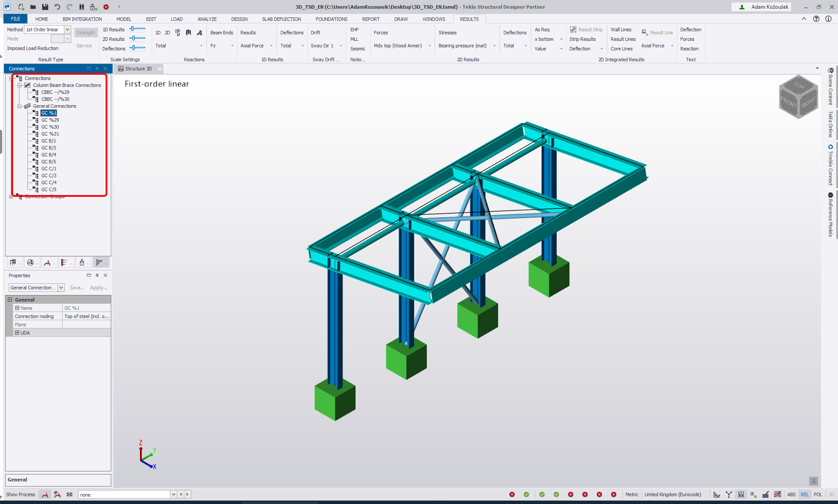838x504 pixels.
Task: Click the view cube navigation widget
Action: coord(798,97)
